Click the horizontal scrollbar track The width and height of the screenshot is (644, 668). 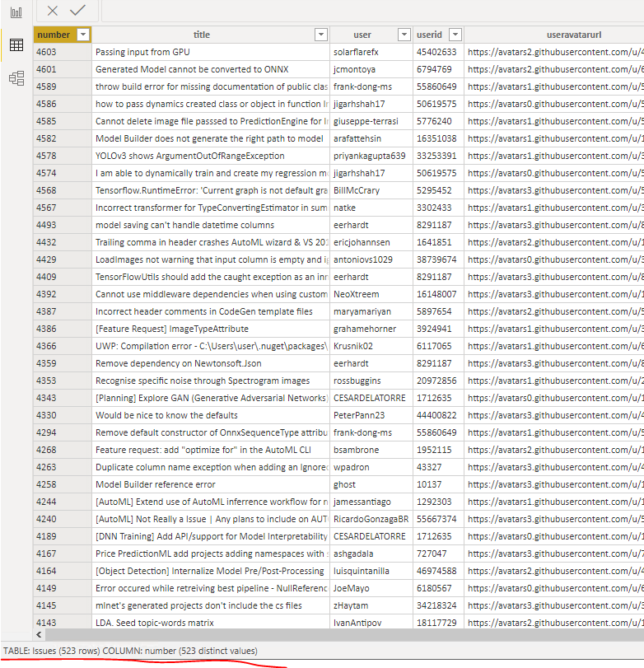pyautogui.click(x=344, y=635)
